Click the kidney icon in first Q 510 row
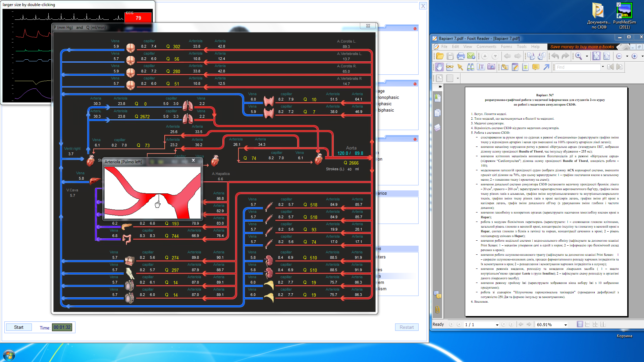 (x=269, y=260)
